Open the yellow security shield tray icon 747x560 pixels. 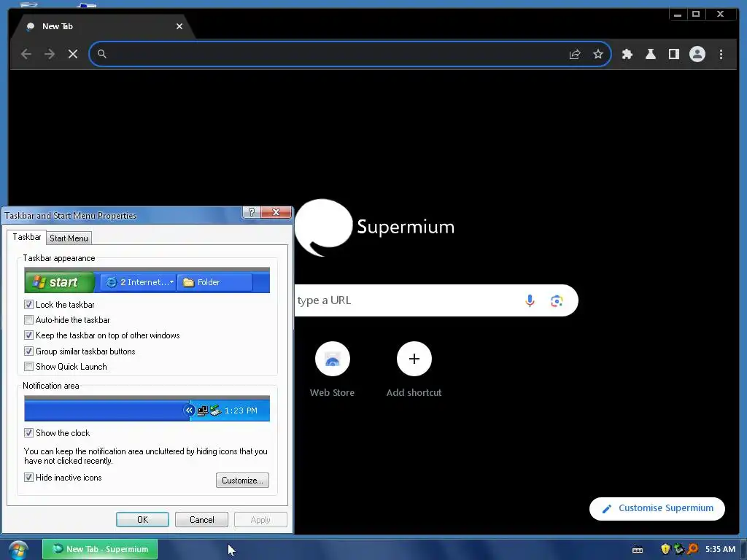665,550
